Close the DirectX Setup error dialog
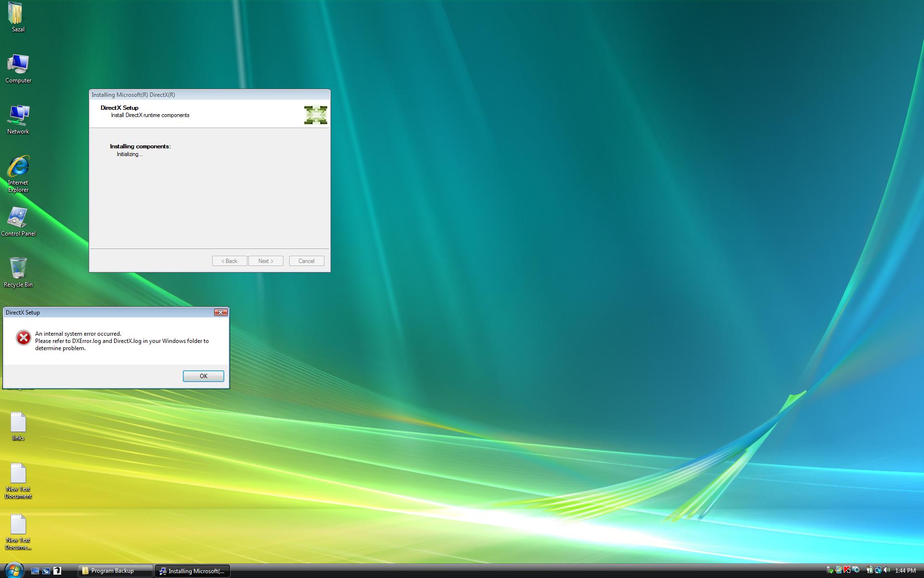 [x=220, y=312]
